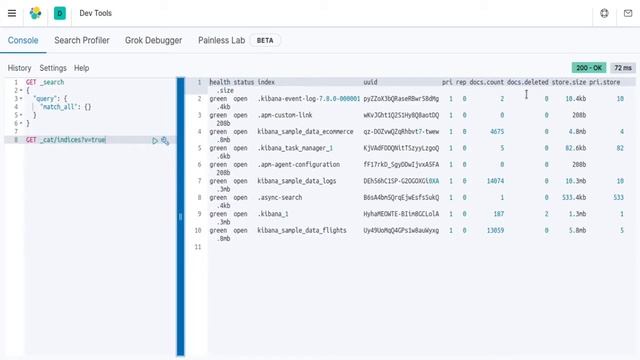Open the History menu

click(x=19, y=68)
